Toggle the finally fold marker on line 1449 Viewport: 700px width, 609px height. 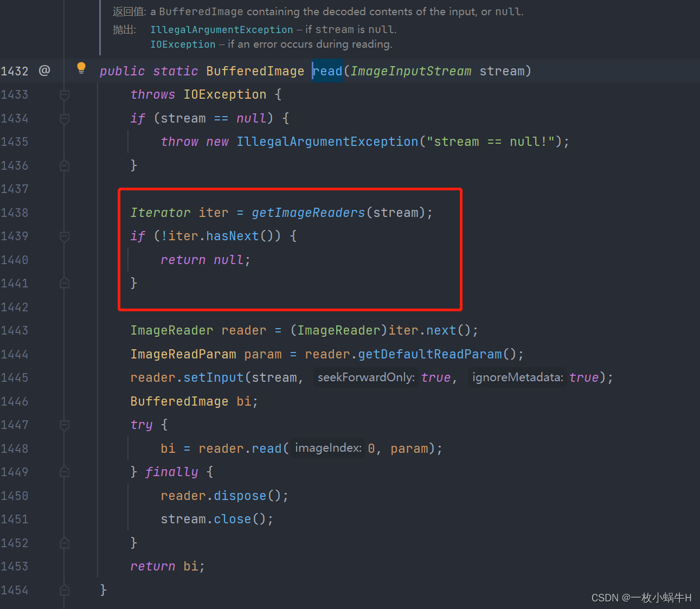tap(65, 472)
